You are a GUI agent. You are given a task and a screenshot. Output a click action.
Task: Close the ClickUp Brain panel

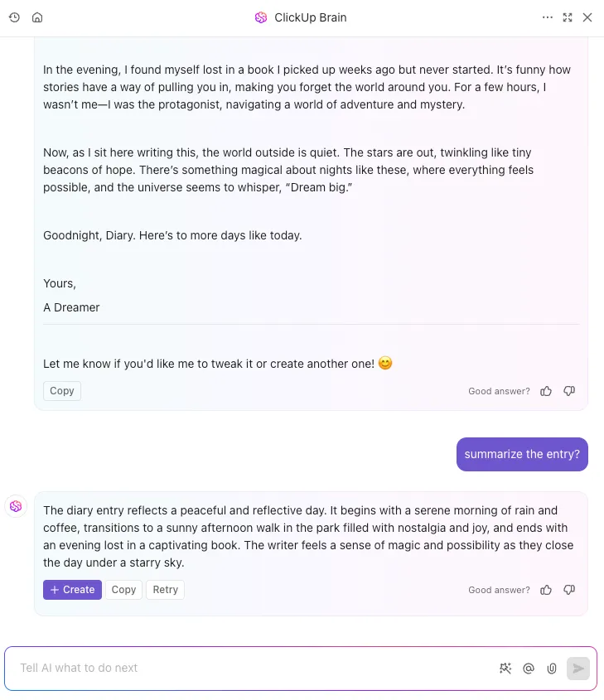(x=587, y=17)
